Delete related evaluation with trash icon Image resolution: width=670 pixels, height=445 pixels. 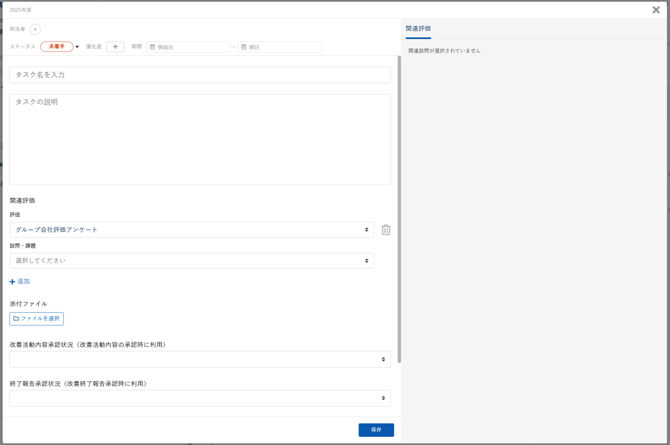(386, 230)
